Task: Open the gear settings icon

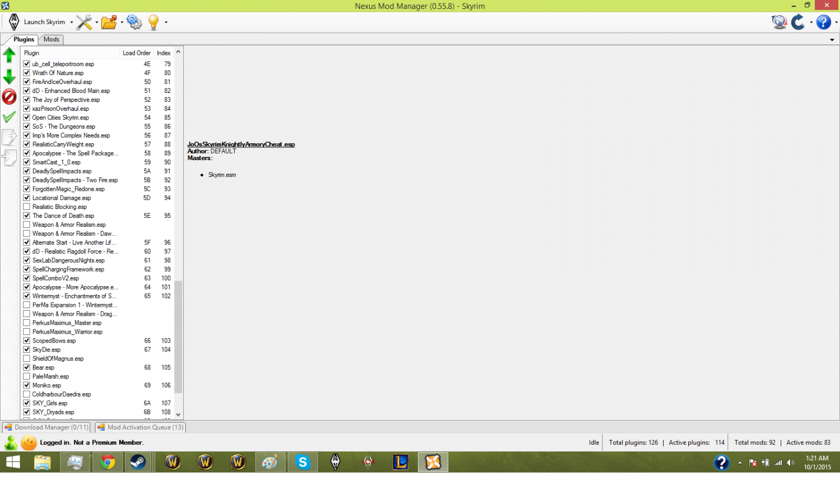Action: click(x=134, y=22)
